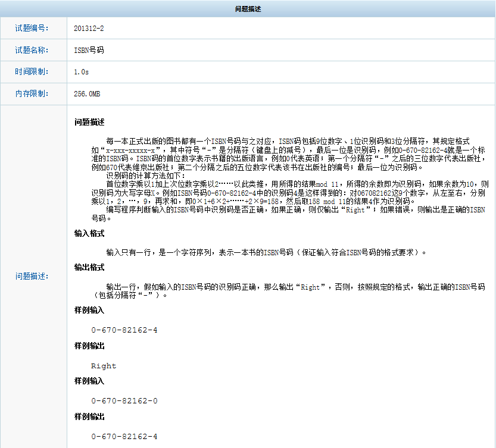Select the 时间限制 label

click(x=32, y=72)
